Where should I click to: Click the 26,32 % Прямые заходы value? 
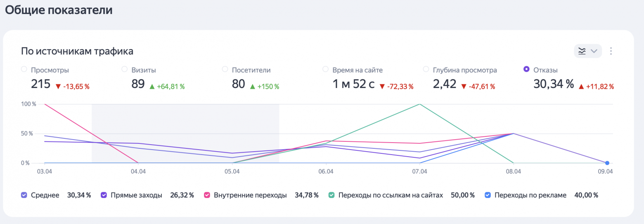(182, 195)
